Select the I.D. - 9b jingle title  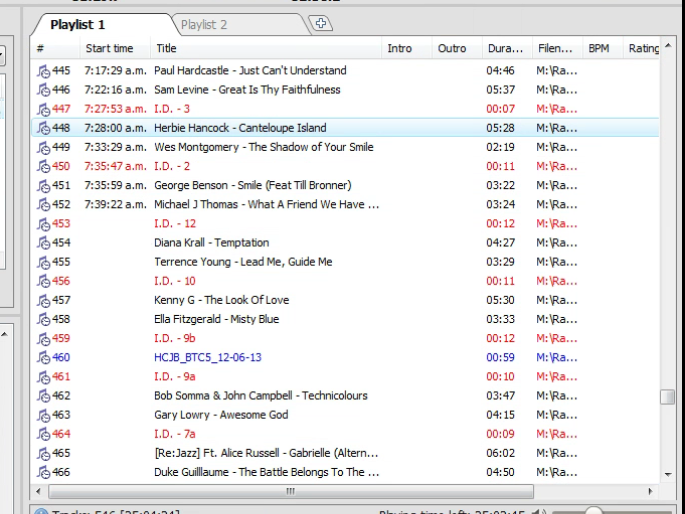tap(175, 338)
